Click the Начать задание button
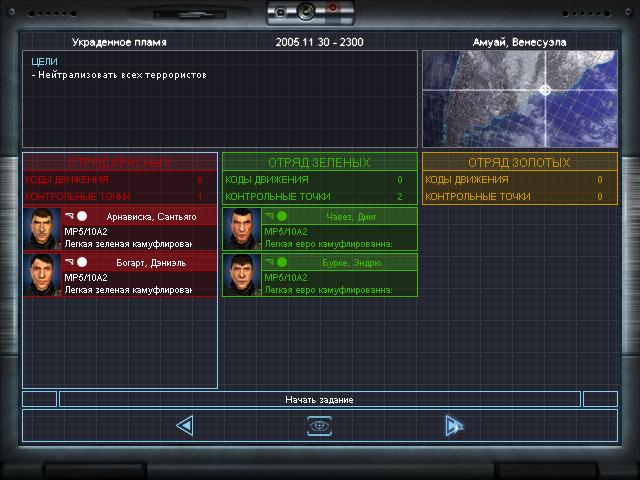Screen dimensions: 640x480 pyautogui.click(x=320, y=400)
